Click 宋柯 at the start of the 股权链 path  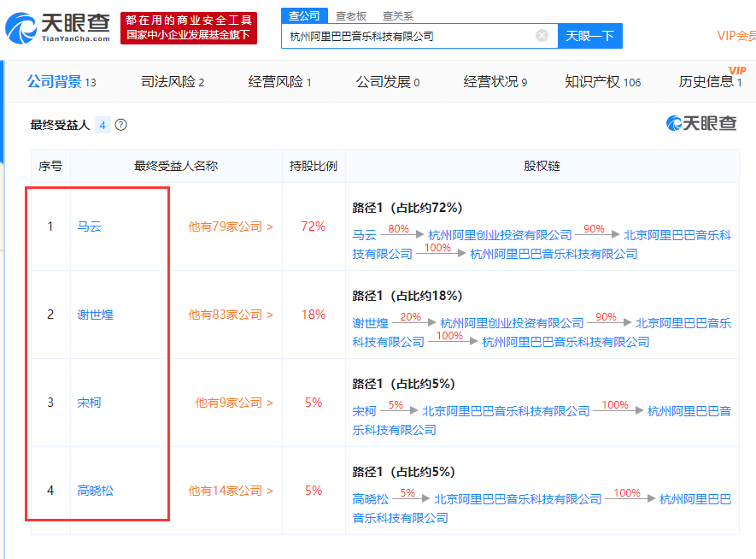click(364, 411)
